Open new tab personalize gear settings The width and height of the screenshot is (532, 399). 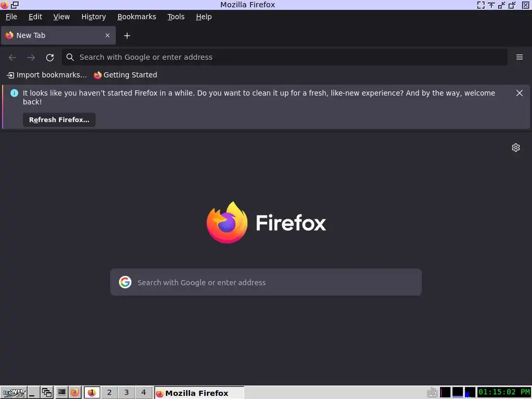(x=516, y=148)
